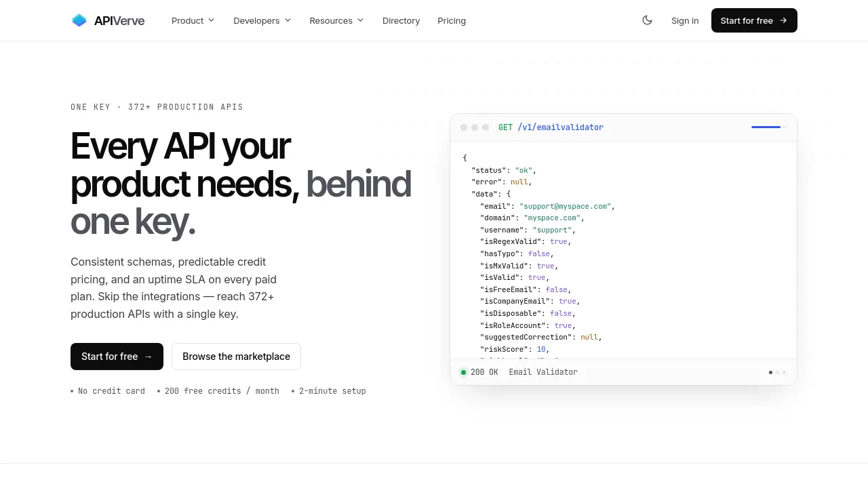Expand the Developers dropdown menu
This screenshot has height=488, width=868.
click(x=262, y=20)
